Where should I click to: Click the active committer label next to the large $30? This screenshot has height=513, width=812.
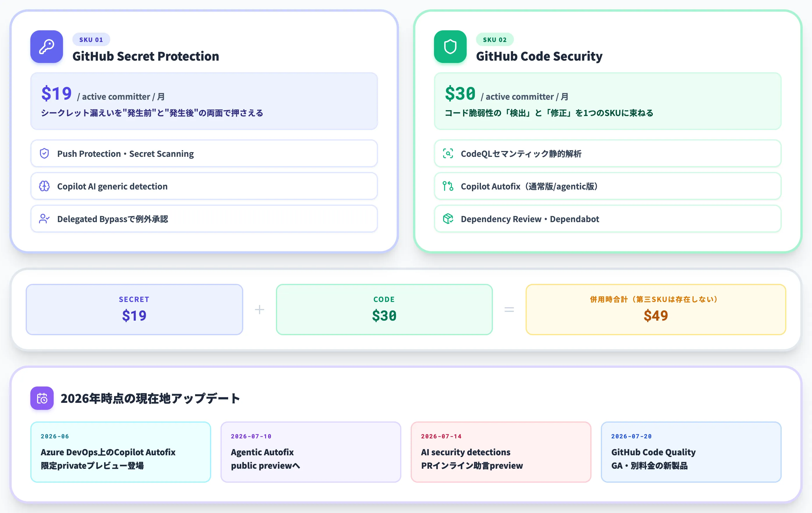coord(524,97)
